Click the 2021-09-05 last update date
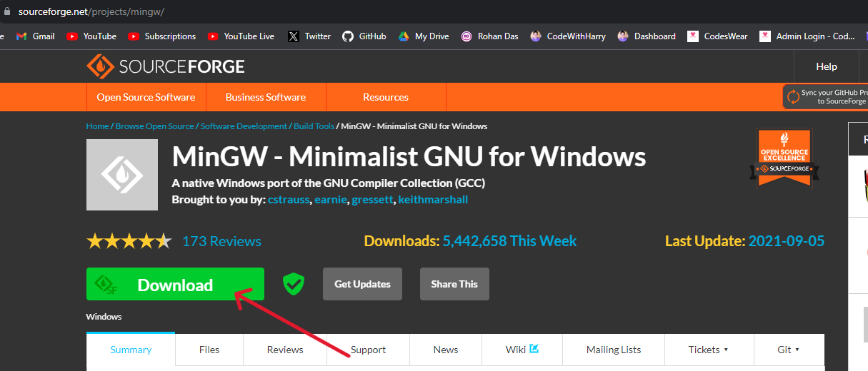Screen dimensions: 868x371 (x=786, y=241)
